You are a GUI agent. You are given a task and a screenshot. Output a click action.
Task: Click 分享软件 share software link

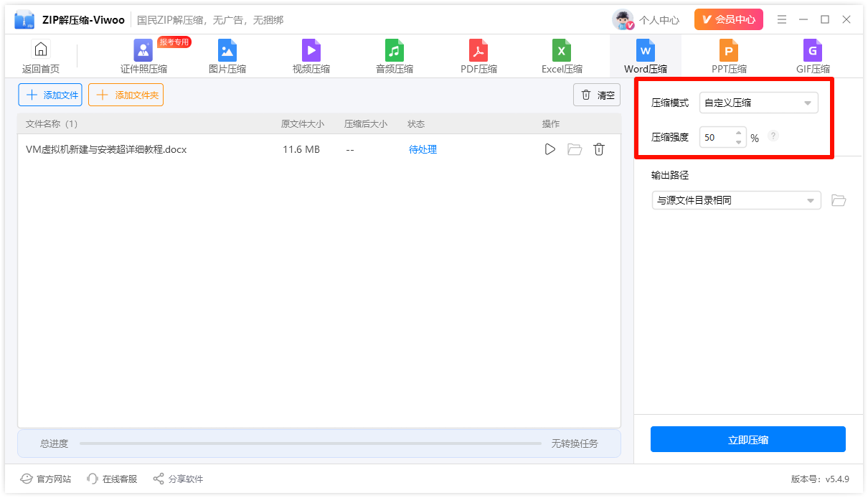click(x=178, y=479)
